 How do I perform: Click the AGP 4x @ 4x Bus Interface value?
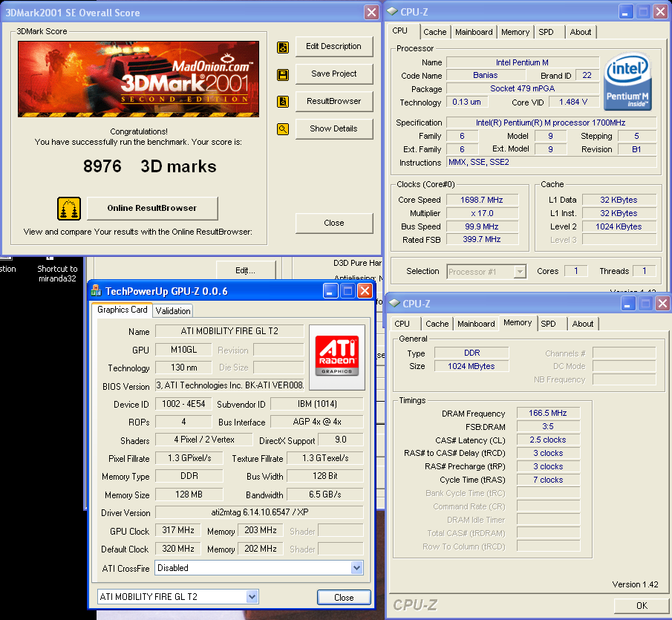(317, 422)
